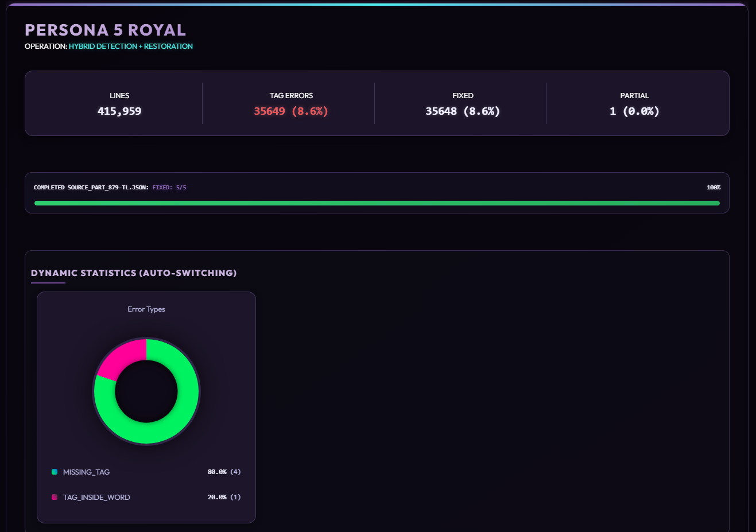This screenshot has width=756, height=532.
Task: Click the "COMPLETED SOURCE_PART_879-TL.JSON:" status text
Action: point(91,188)
